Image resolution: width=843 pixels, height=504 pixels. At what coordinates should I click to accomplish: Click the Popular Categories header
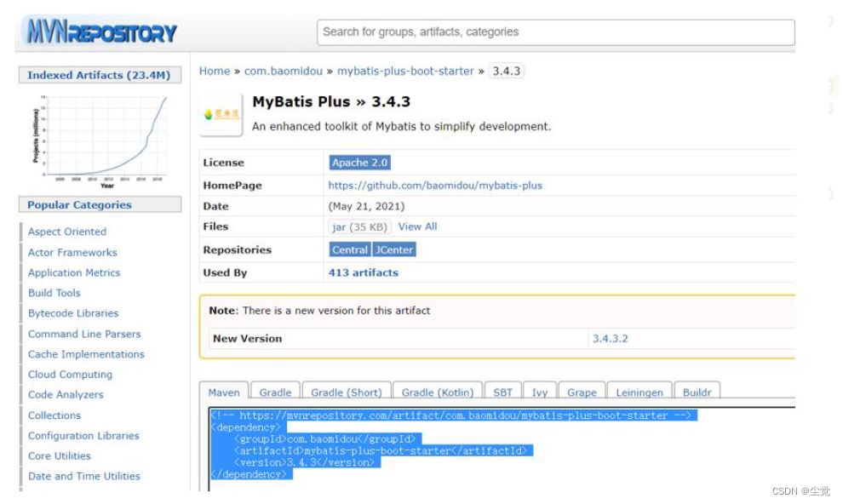click(100, 204)
